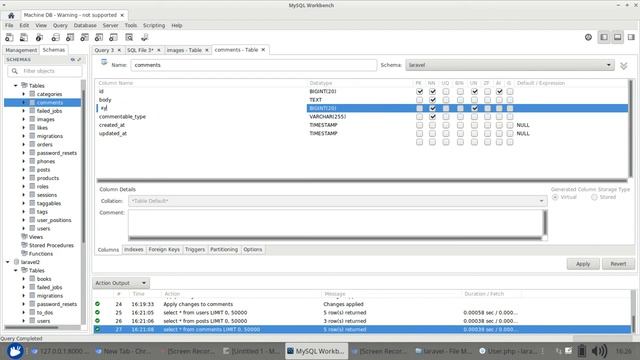Search table data toolbar icon

[129, 38]
